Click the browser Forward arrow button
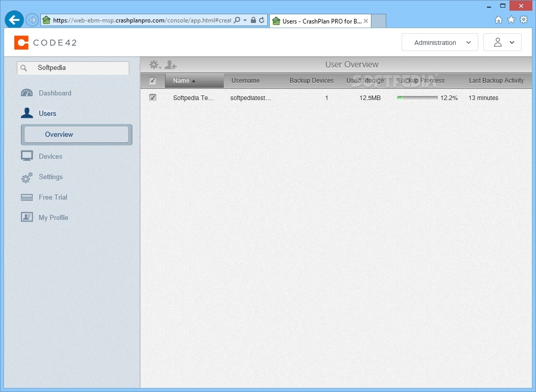This screenshot has height=392, width=536. (32, 20)
